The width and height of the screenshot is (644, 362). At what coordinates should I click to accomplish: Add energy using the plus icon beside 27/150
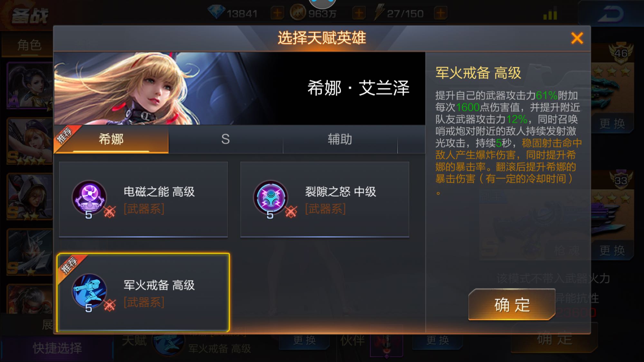click(440, 14)
